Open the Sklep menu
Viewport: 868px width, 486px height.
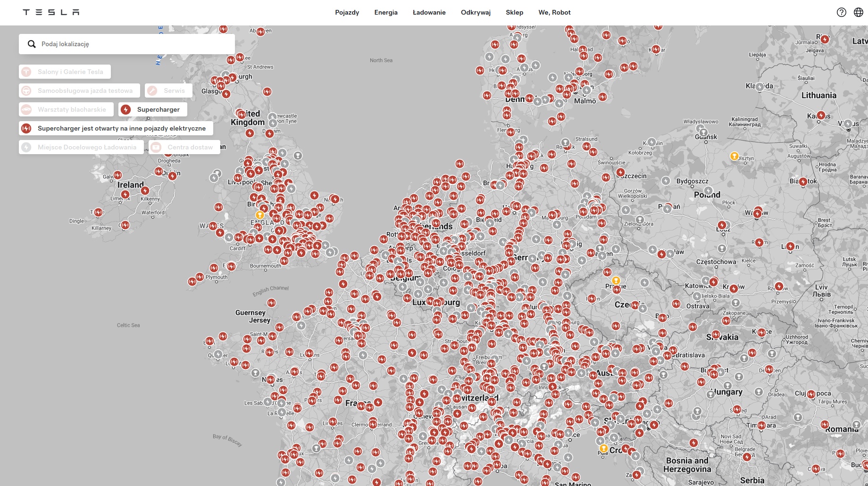tap(515, 12)
